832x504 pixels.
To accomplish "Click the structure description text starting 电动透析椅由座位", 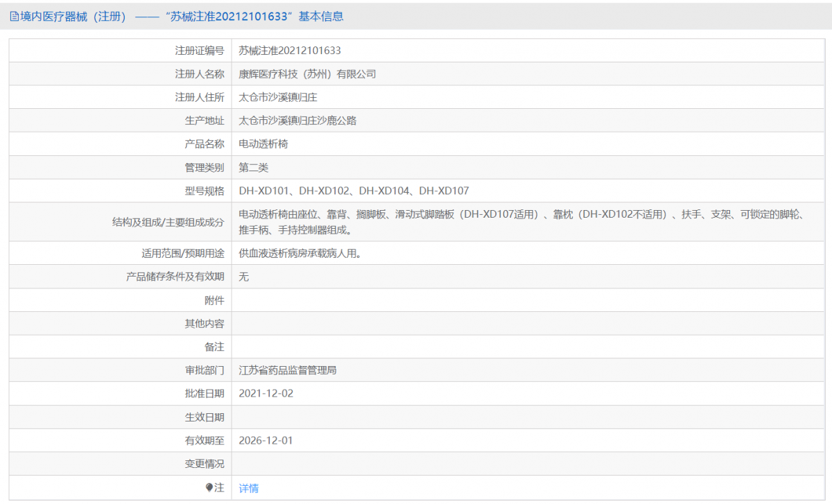I will click(x=521, y=222).
